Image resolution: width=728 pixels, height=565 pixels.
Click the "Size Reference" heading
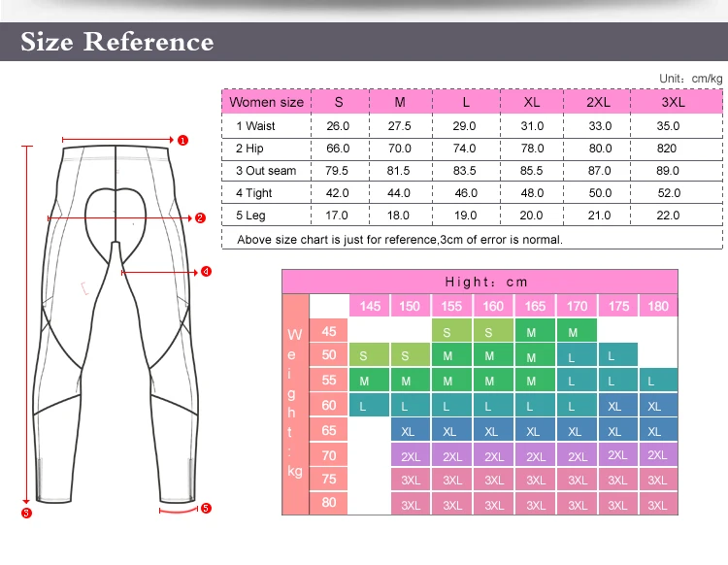[x=117, y=42]
